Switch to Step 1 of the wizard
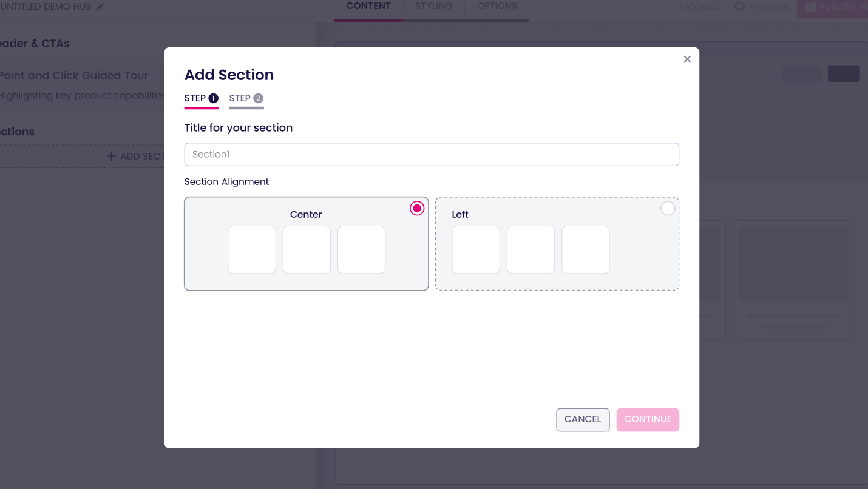The height and width of the screenshot is (489, 868). [202, 98]
